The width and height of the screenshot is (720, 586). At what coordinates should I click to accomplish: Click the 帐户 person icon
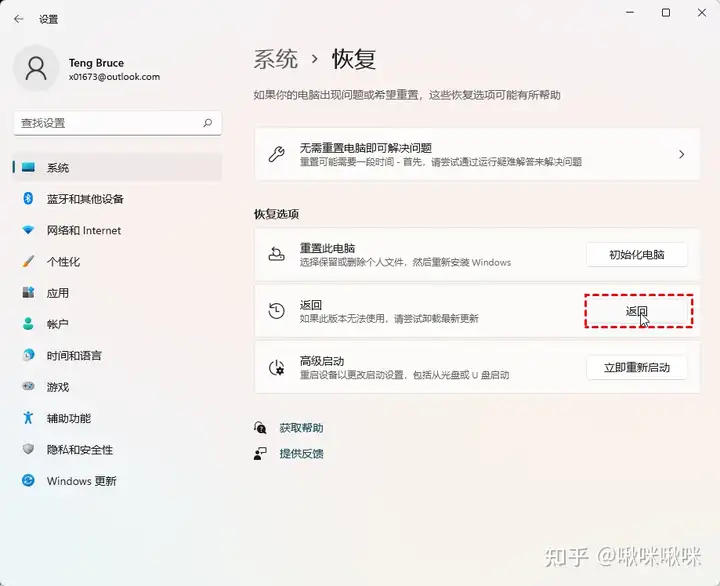[28, 324]
